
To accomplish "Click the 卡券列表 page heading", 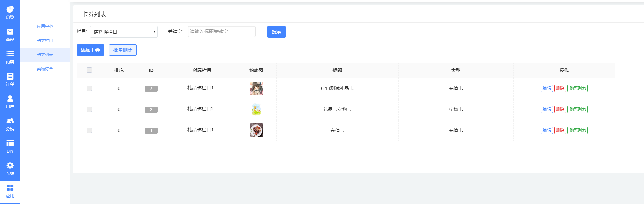I will click(x=94, y=14).
